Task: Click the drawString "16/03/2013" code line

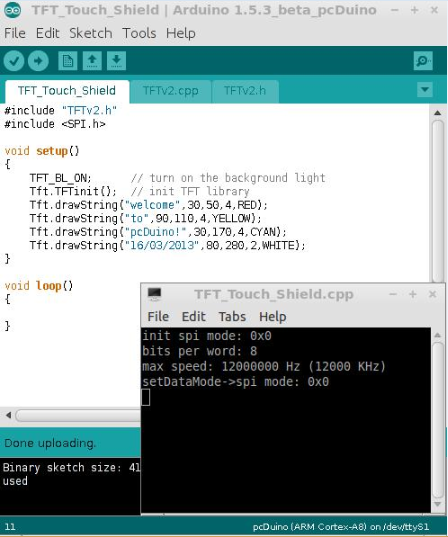Action: pyautogui.click(x=167, y=246)
